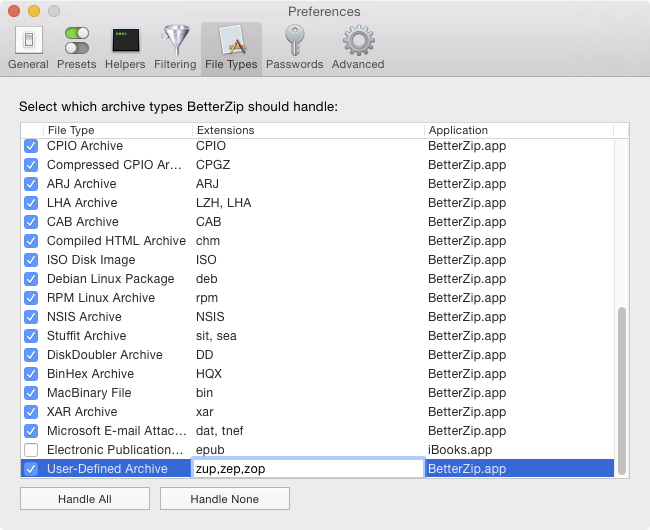
Task: Click the 'epub' extensions cell
Action: [210, 450]
